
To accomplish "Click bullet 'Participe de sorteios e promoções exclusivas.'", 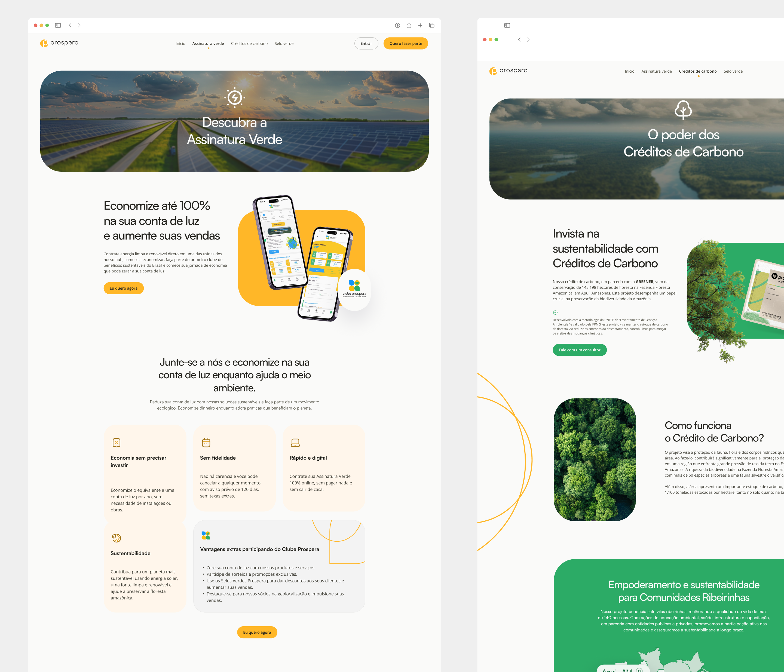I will tap(252, 574).
